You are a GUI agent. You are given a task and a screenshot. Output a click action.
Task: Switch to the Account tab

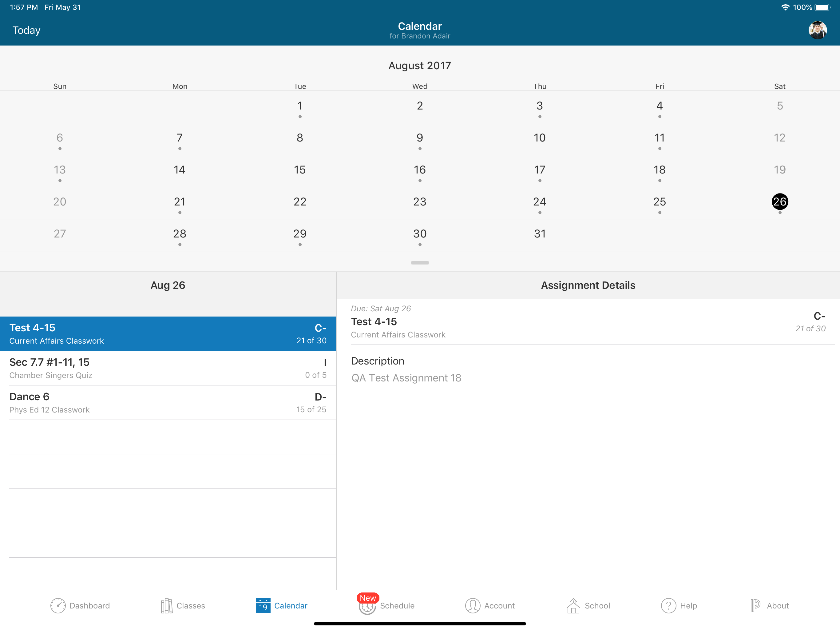coord(490,606)
